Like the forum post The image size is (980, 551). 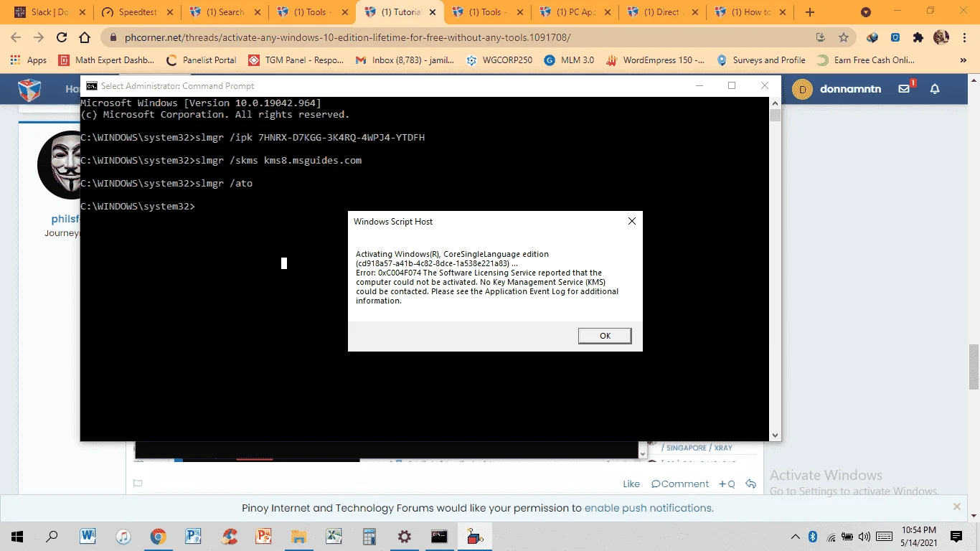click(631, 484)
